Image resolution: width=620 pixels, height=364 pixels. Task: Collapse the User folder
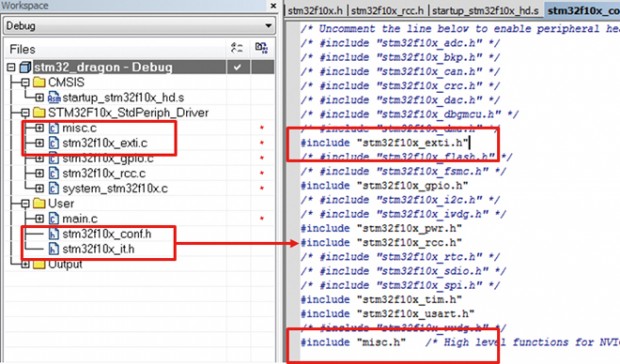click(25, 204)
